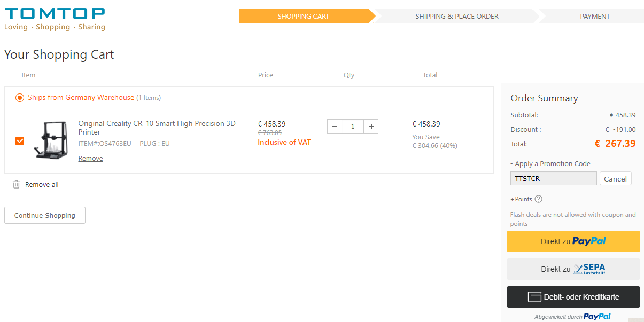Screen dimensions: 644x322
Task: Click promotion code field with TTSTCR
Action: click(x=553, y=178)
